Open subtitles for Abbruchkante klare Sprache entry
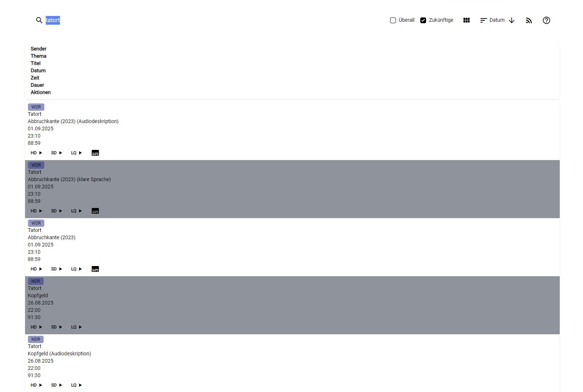 click(95, 211)
